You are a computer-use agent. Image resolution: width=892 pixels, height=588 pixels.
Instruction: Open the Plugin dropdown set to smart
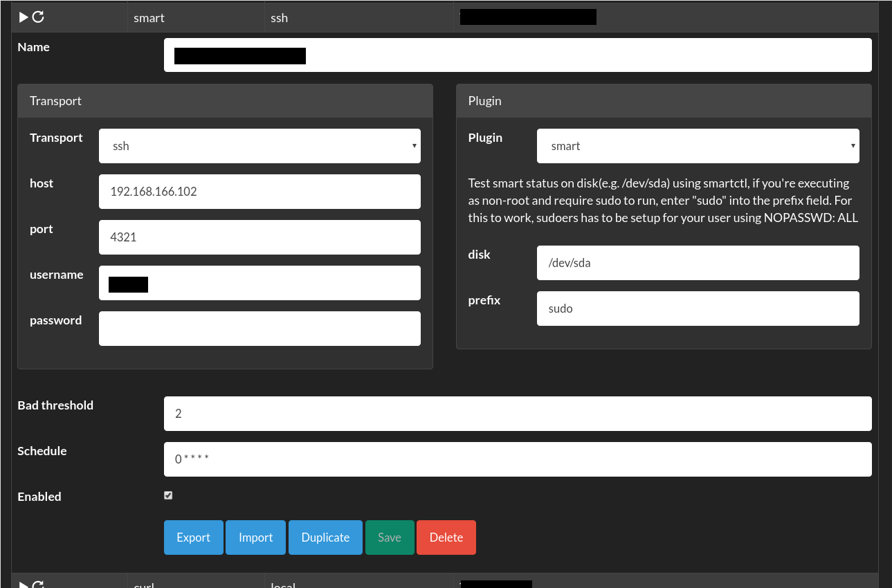698,146
